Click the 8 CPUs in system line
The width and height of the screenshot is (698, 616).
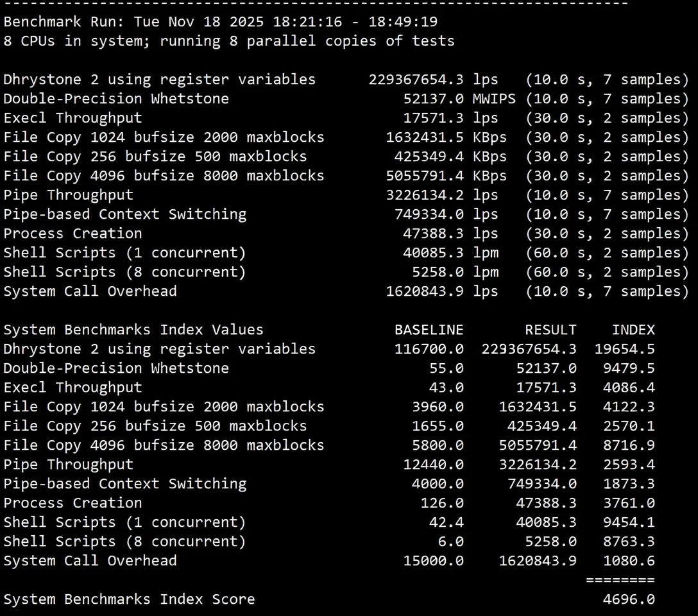[x=171, y=40]
